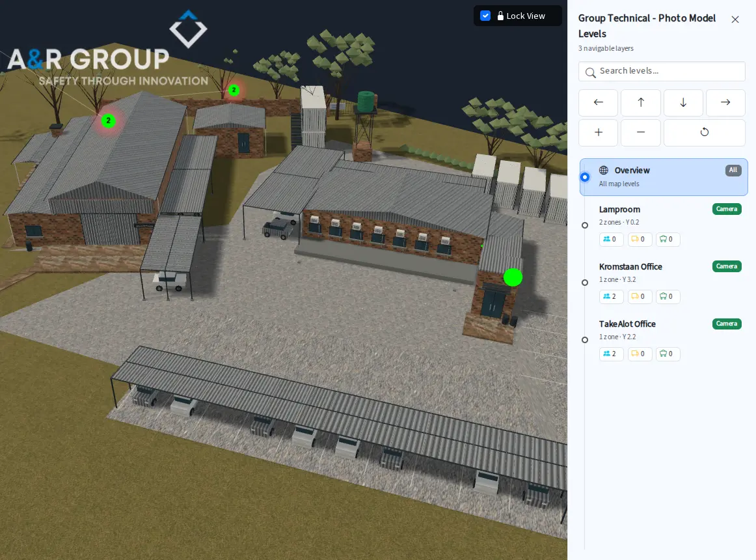756x560 pixels.
Task: Click the TakeAlot Office Camera badge
Action: 727,324
